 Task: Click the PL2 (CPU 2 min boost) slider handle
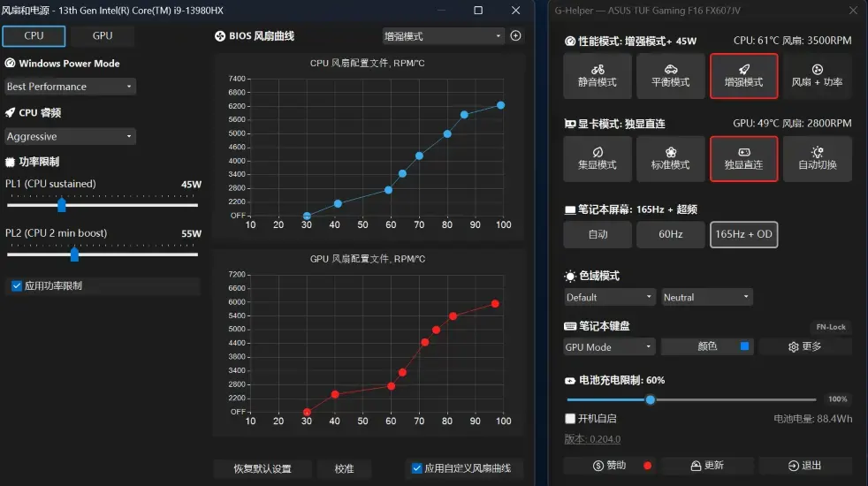(74, 254)
